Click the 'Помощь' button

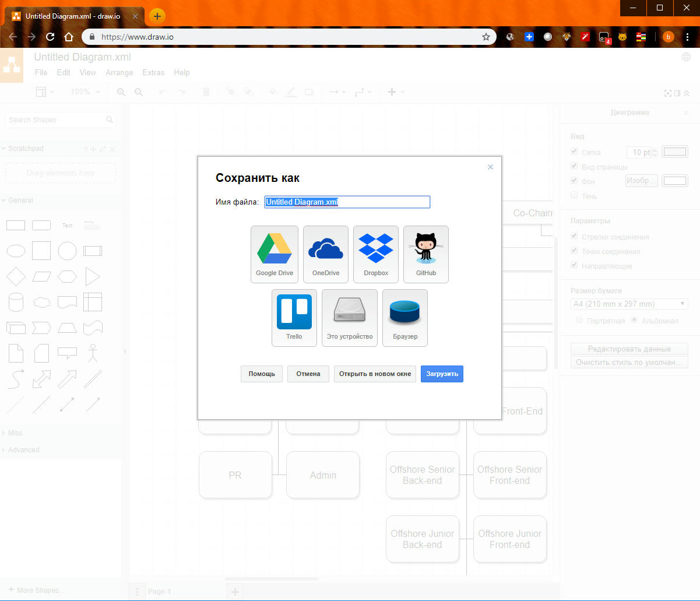[x=262, y=374]
